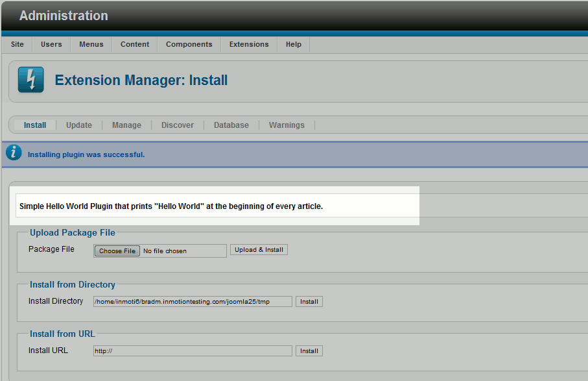Switch to the Update tab
The height and width of the screenshot is (381, 588).
(x=79, y=125)
